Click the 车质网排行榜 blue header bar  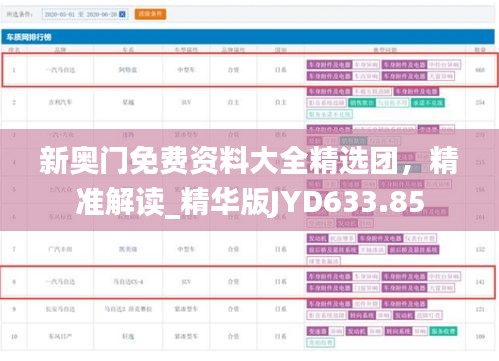[248, 37]
